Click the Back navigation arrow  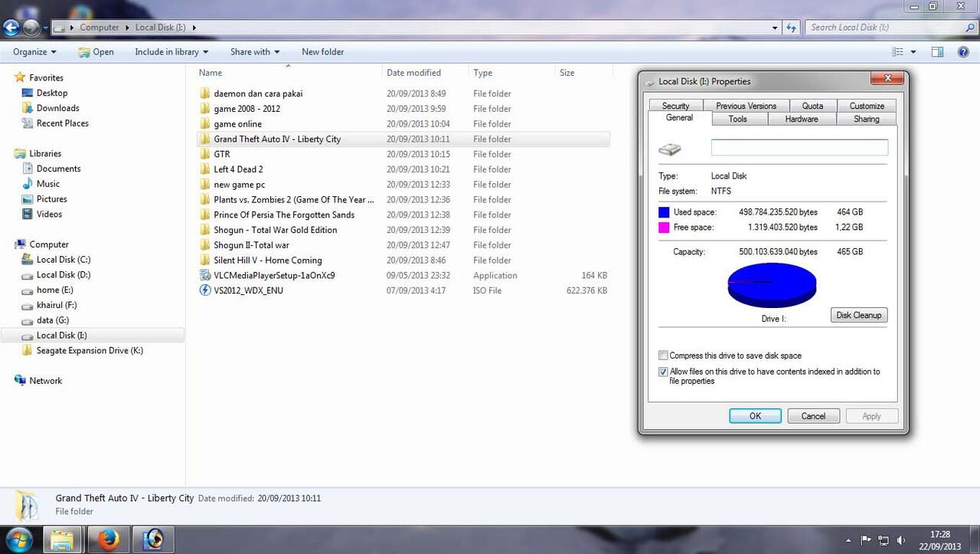[11, 28]
